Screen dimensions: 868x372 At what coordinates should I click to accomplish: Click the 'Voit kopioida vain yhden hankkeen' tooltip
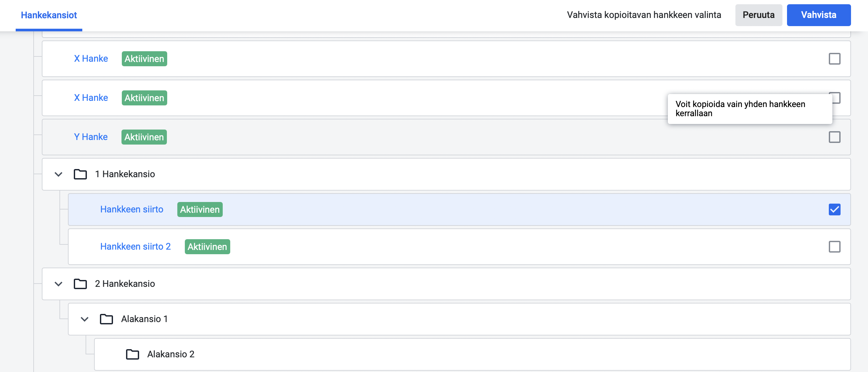[750, 109]
